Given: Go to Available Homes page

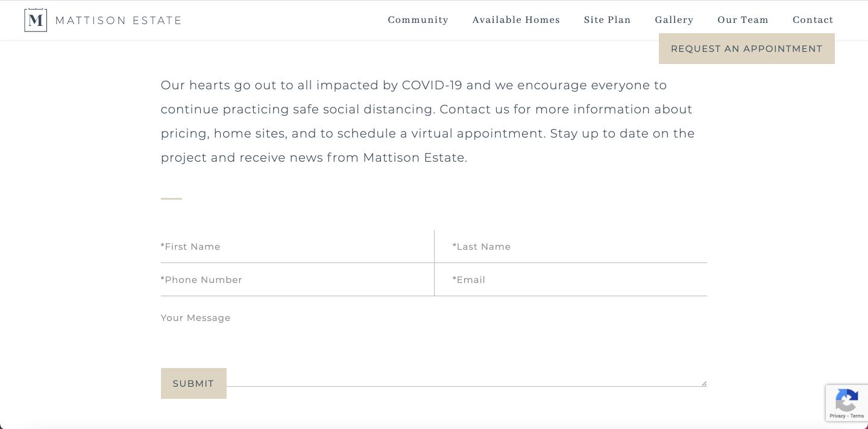Looking at the screenshot, I should [x=516, y=20].
